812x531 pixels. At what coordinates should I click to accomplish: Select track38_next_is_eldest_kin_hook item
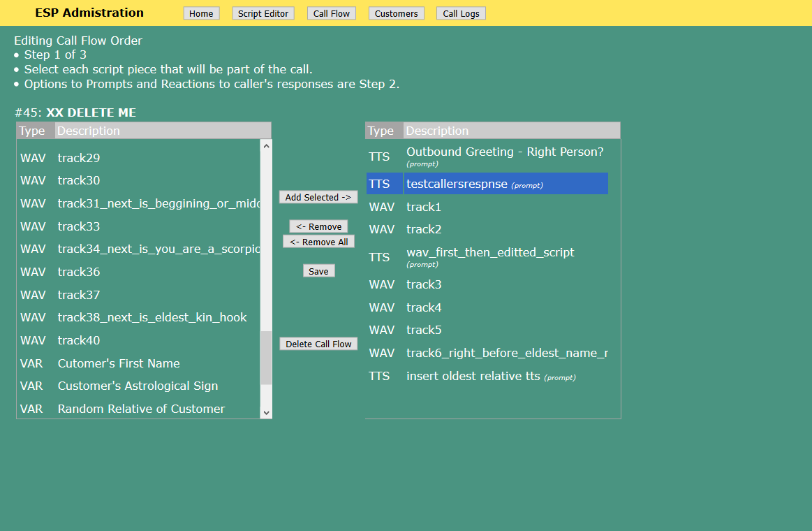(x=152, y=317)
